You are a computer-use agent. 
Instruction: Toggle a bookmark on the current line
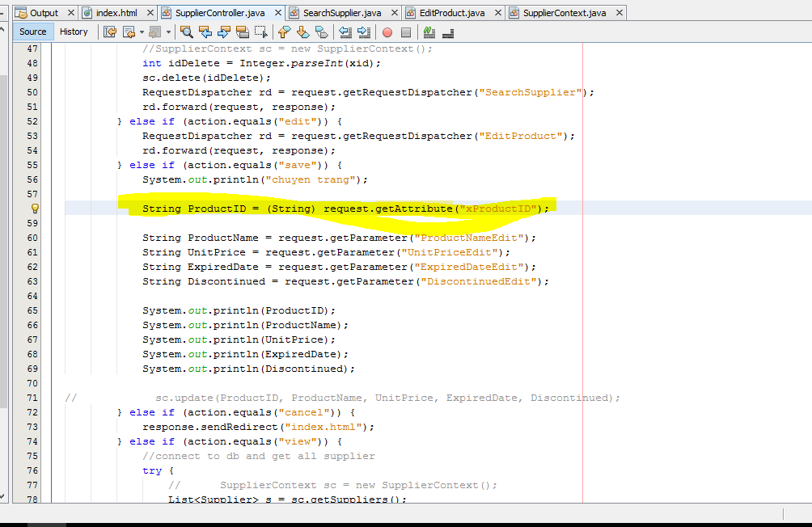pyautogui.click(x=321, y=32)
